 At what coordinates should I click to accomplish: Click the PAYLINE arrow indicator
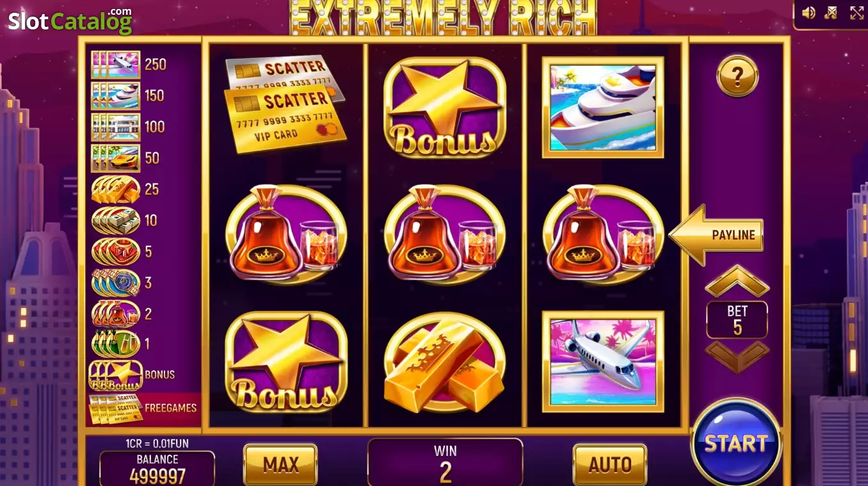716,235
